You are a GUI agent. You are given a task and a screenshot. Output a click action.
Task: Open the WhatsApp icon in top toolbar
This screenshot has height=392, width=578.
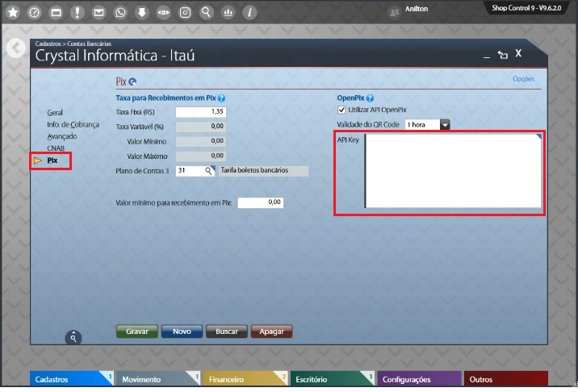[120, 13]
